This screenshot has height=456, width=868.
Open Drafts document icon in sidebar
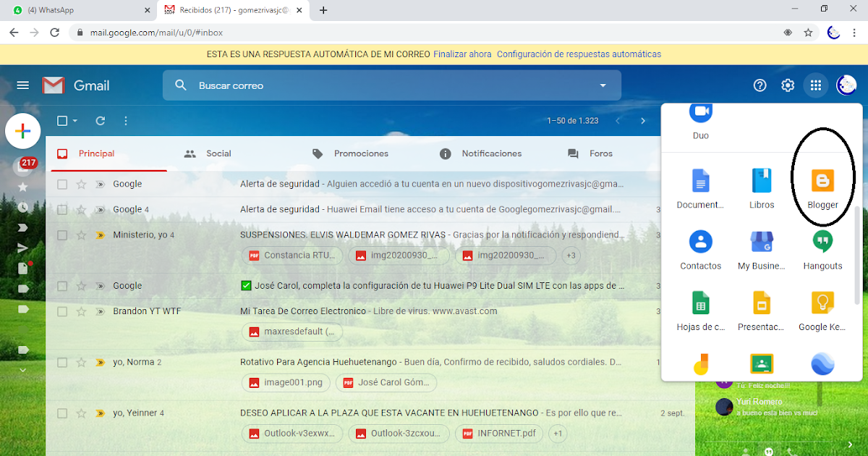[22, 269]
